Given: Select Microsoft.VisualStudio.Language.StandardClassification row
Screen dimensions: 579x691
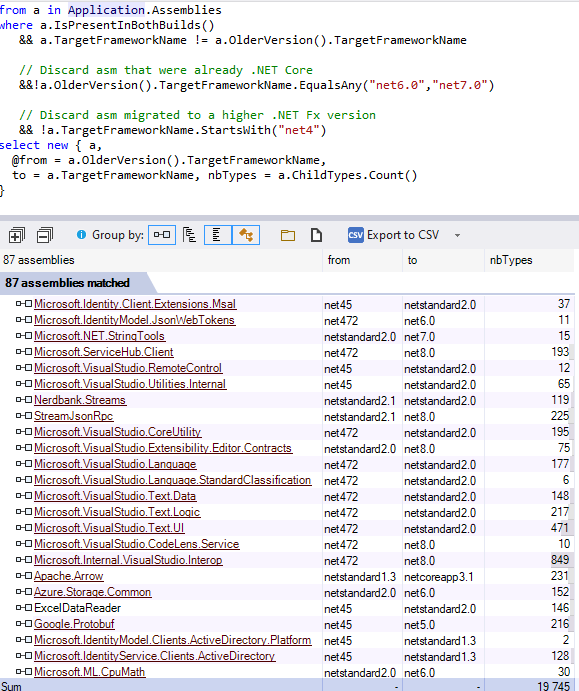Looking at the screenshot, I should coord(287,480).
